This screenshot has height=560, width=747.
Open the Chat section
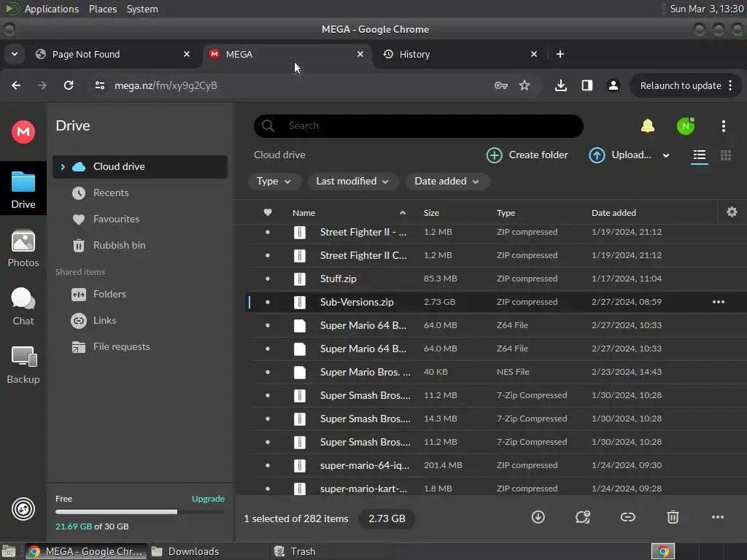click(x=23, y=307)
